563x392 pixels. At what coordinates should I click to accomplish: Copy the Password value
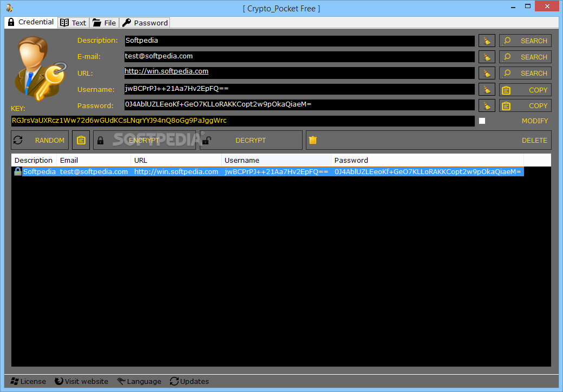click(x=525, y=106)
